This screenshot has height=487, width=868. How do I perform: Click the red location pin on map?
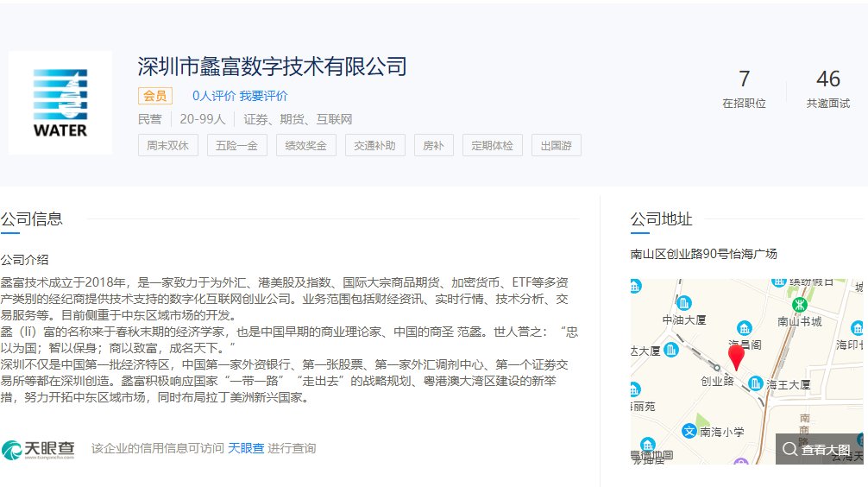736,357
